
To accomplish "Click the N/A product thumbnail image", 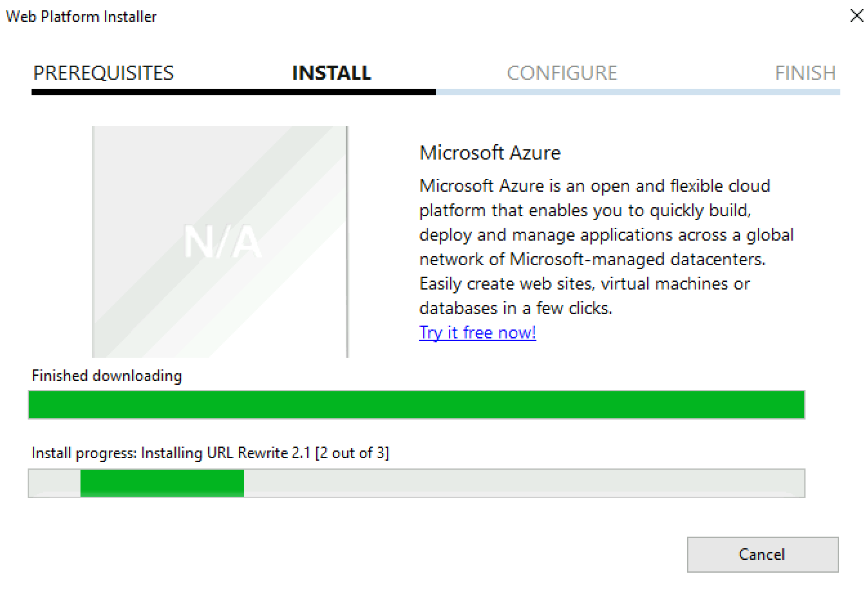I will [219, 241].
